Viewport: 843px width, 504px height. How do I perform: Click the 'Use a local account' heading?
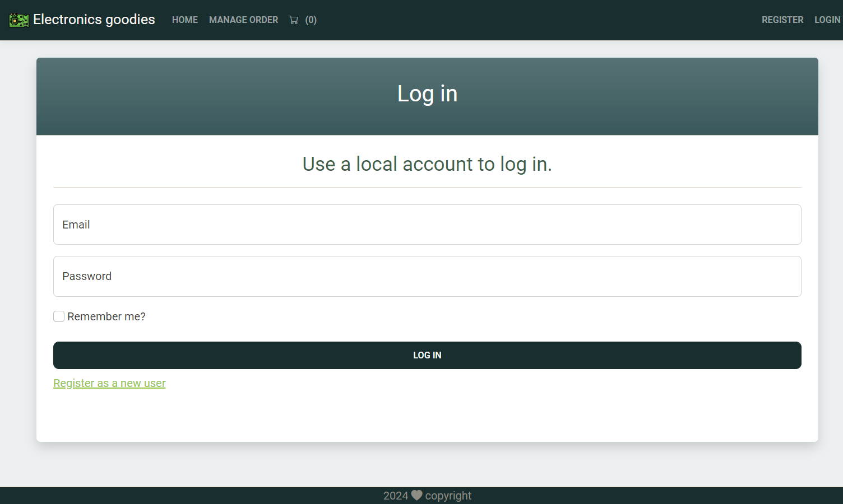[427, 164]
